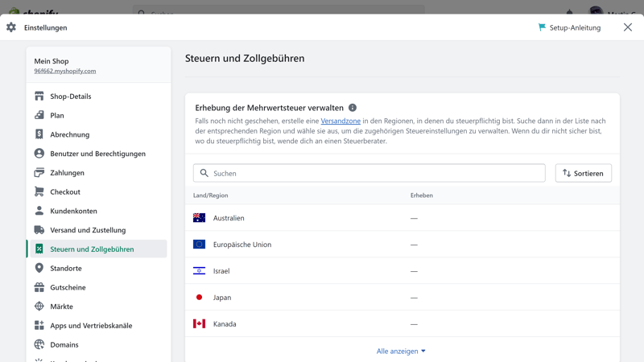Open the 96f662.myshopify.com shop link
The image size is (644, 362).
coord(64,71)
